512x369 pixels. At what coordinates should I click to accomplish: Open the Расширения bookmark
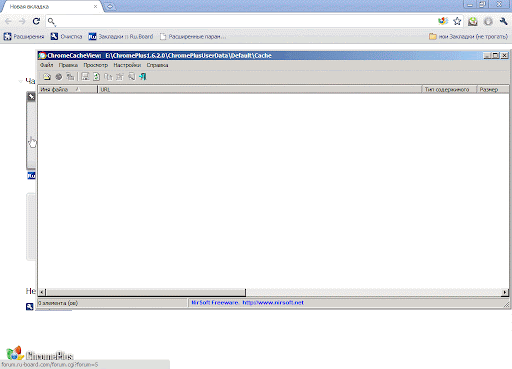point(24,36)
